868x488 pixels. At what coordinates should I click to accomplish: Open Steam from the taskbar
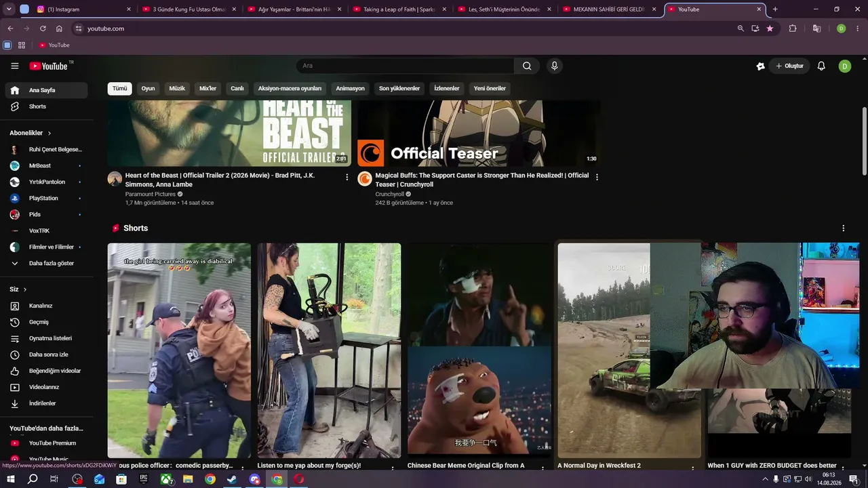click(x=232, y=479)
